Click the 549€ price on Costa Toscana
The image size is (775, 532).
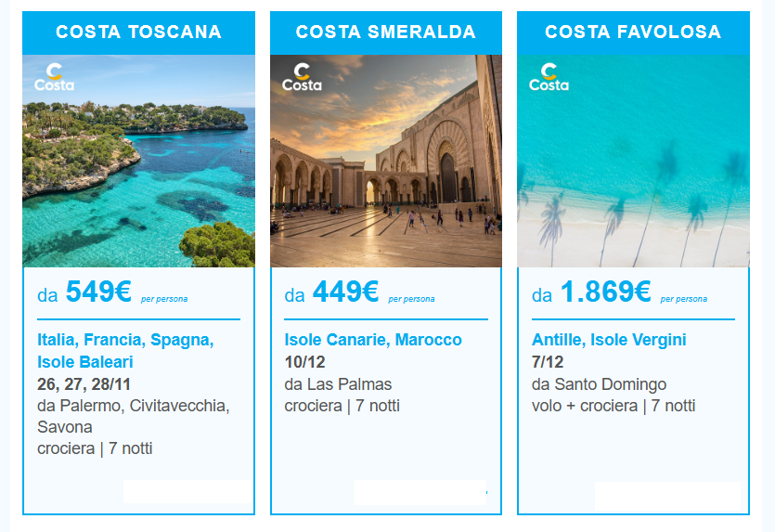click(x=98, y=292)
